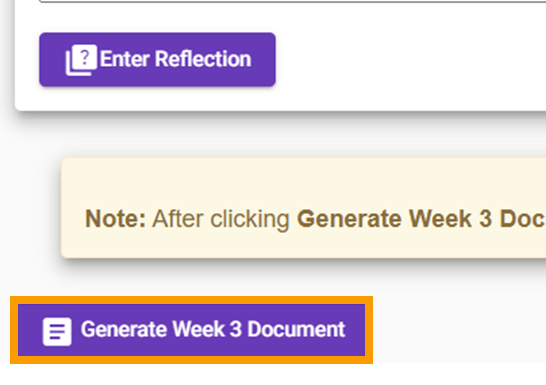Click bold "Generate Week 3 Doc" text in note
Image resolution: width=546 pixels, height=385 pixels.
[x=421, y=219]
